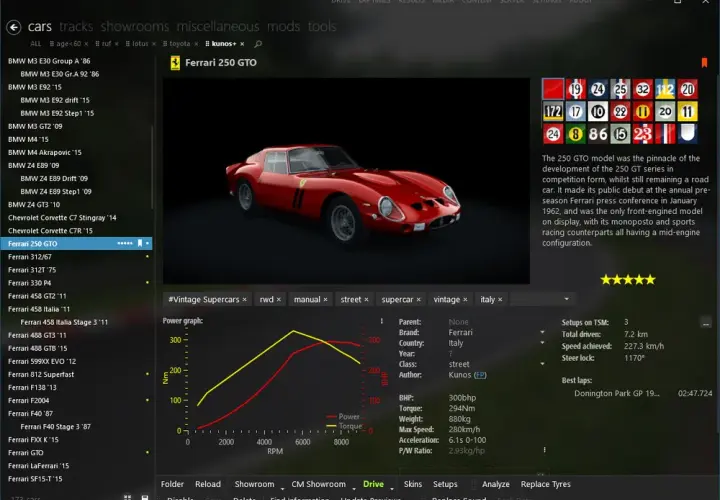Go back with the circled arrow button
Viewport: 720px width, 500px height.
click(14, 28)
